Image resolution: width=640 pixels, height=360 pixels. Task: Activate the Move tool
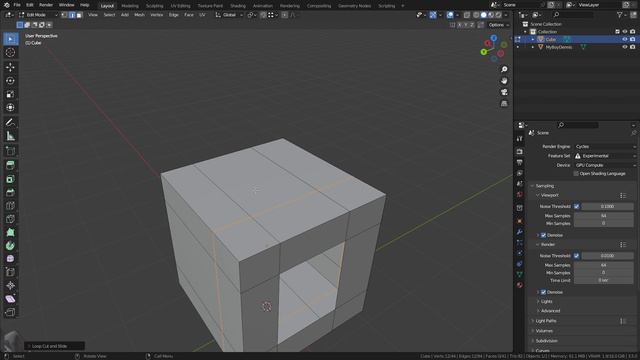[x=10, y=67]
